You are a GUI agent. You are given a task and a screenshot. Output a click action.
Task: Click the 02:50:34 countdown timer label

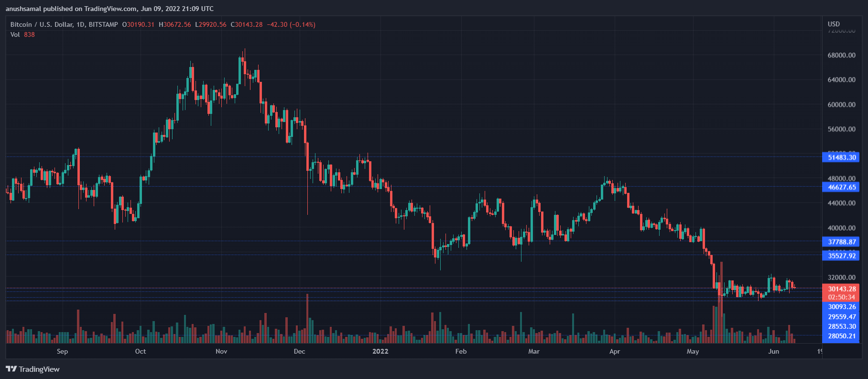point(841,297)
